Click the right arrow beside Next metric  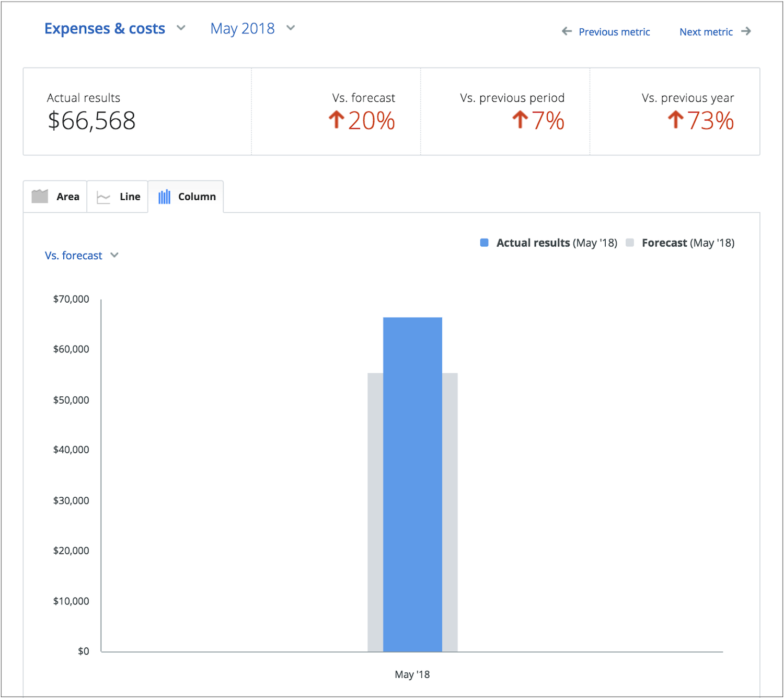(747, 31)
